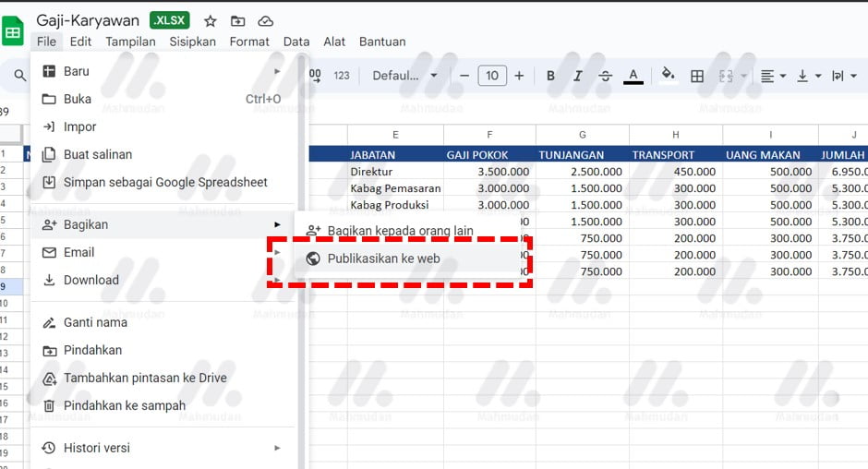Choose Bagikan kepada orang lain
The image size is (868, 469).
coord(400,231)
